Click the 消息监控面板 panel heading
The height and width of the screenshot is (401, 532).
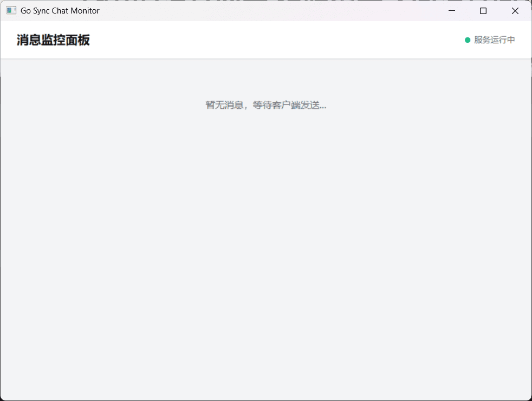click(53, 40)
